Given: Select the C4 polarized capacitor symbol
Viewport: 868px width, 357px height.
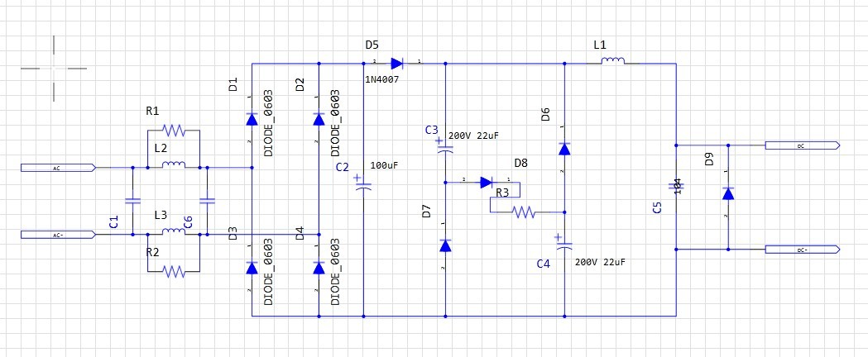Looking at the screenshot, I should tap(564, 241).
